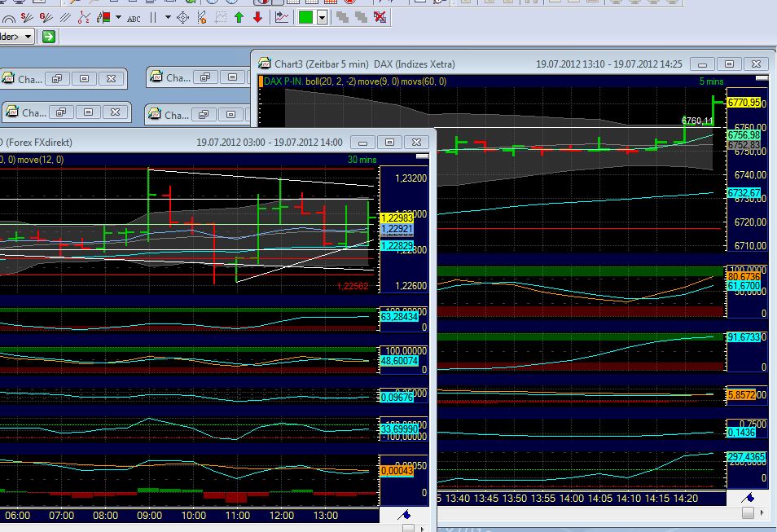Click the small white bar beside '5 mins'
Viewport: 777px width, 532px height.
[x=762, y=78]
